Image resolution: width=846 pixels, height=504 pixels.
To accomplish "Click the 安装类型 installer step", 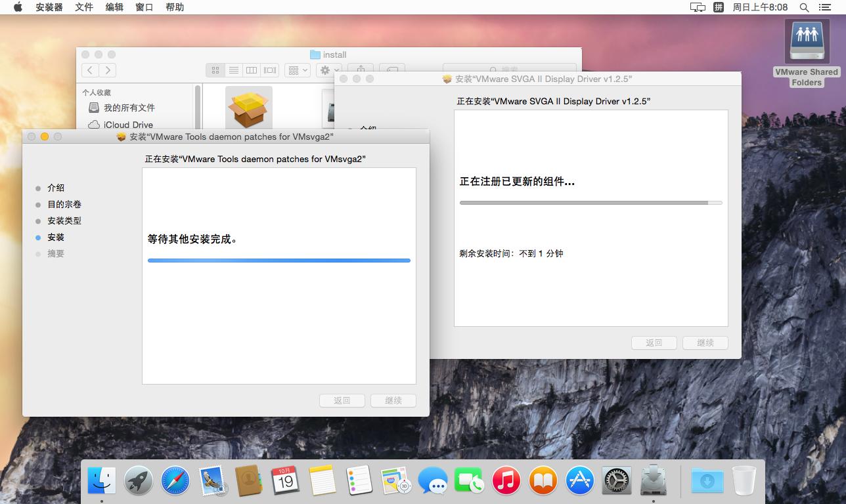I will click(x=64, y=220).
